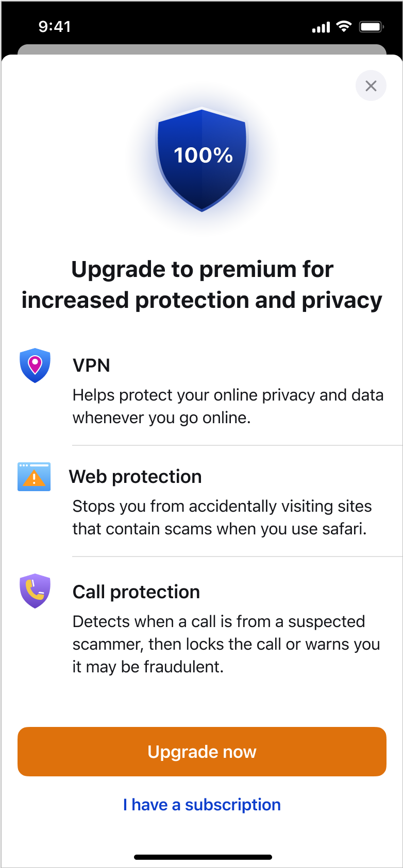The height and width of the screenshot is (868, 403).
Task: Tap the Web protection scam sites description
Action: (222, 517)
